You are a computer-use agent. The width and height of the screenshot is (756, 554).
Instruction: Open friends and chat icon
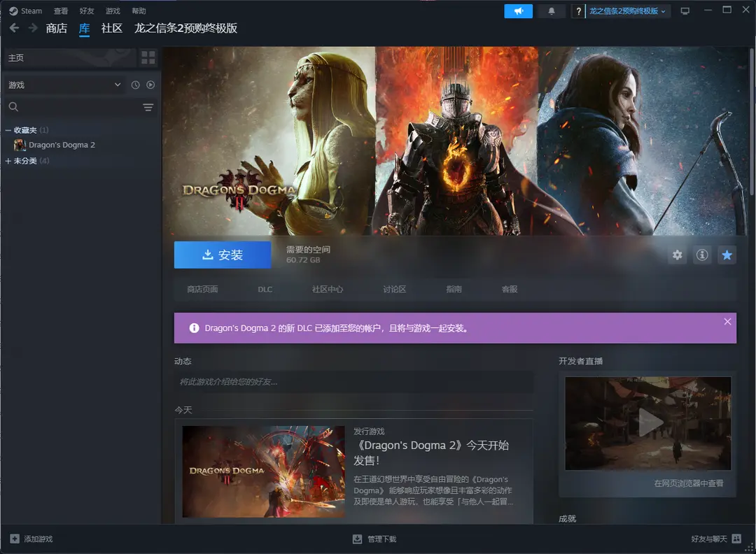(x=736, y=539)
